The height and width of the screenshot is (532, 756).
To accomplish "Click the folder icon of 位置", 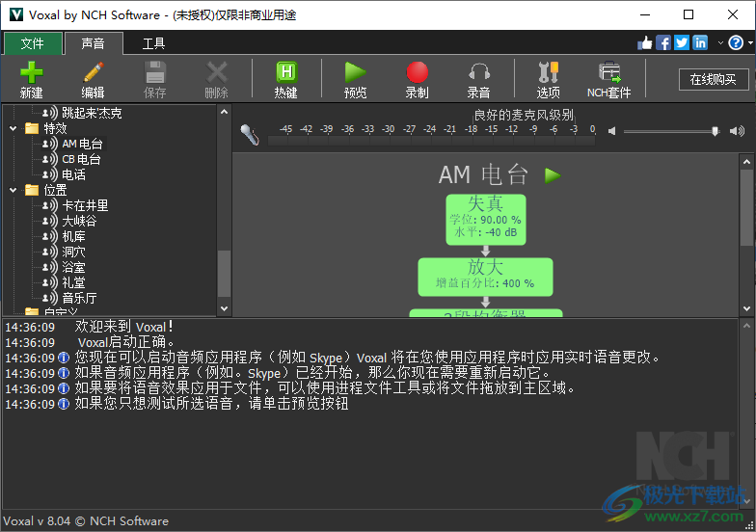I will [32, 190].
